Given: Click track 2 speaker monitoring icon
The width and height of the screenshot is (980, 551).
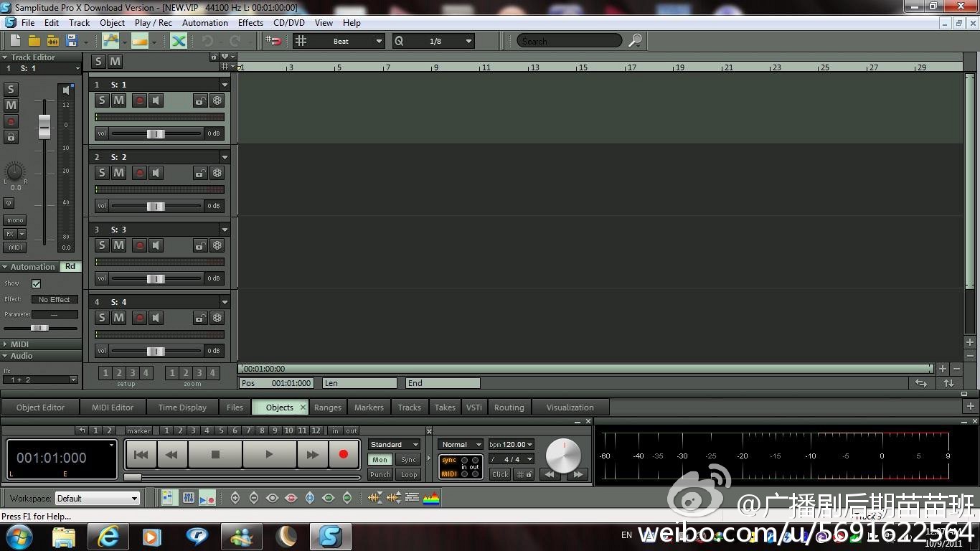Looking at the screenshot, I should (x=156, y=173).
